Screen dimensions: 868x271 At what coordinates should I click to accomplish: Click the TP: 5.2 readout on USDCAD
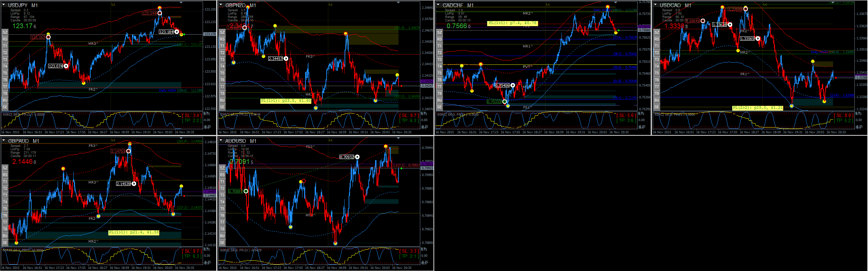(844, 120)
